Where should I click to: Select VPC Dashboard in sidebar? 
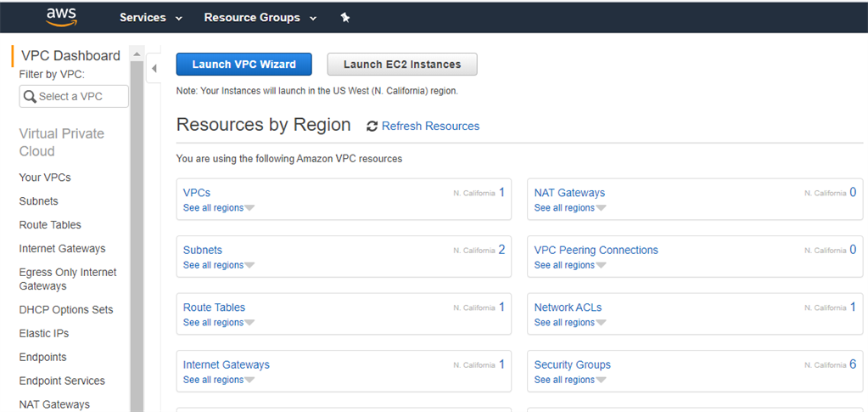[71, 55]
